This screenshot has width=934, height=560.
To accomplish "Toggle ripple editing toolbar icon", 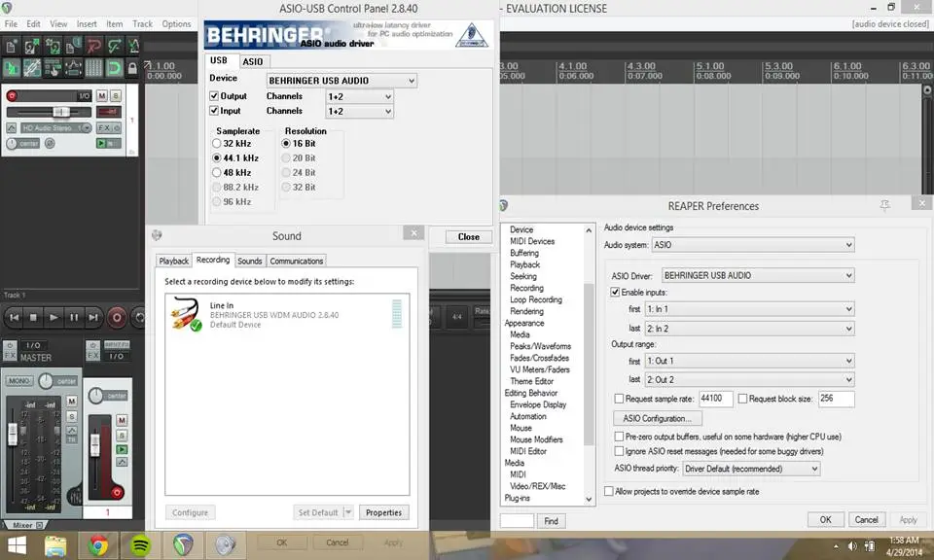I will [x=53, y=67].
